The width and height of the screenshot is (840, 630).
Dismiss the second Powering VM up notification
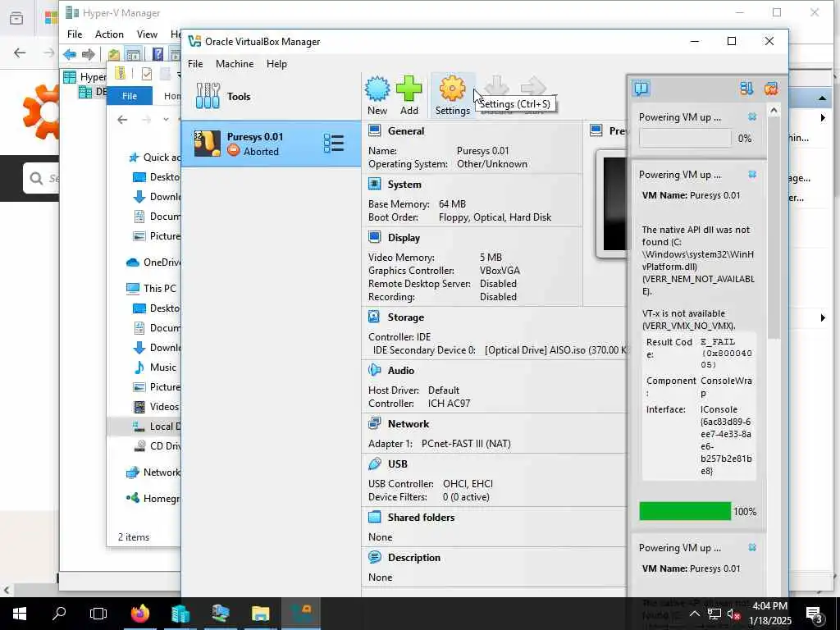tap(752, 174)
